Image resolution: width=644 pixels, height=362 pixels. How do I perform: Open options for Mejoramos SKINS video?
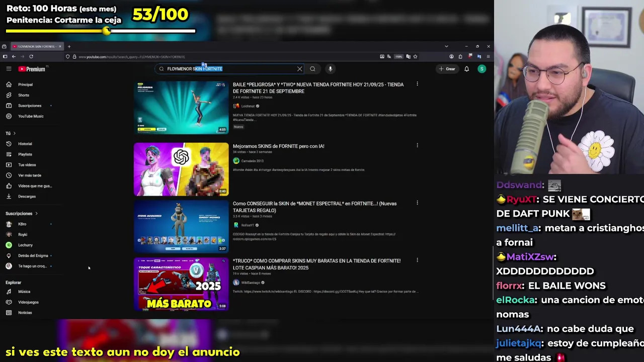point(417,145)
